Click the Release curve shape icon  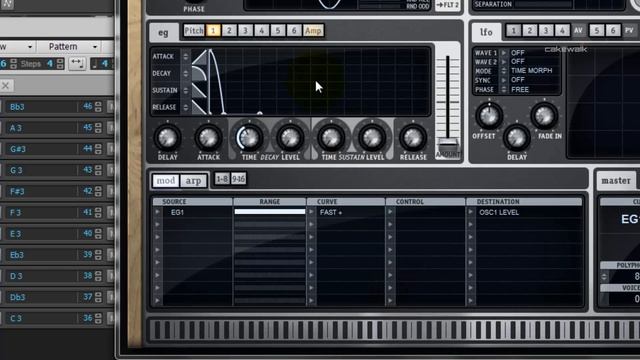[199, 107]
